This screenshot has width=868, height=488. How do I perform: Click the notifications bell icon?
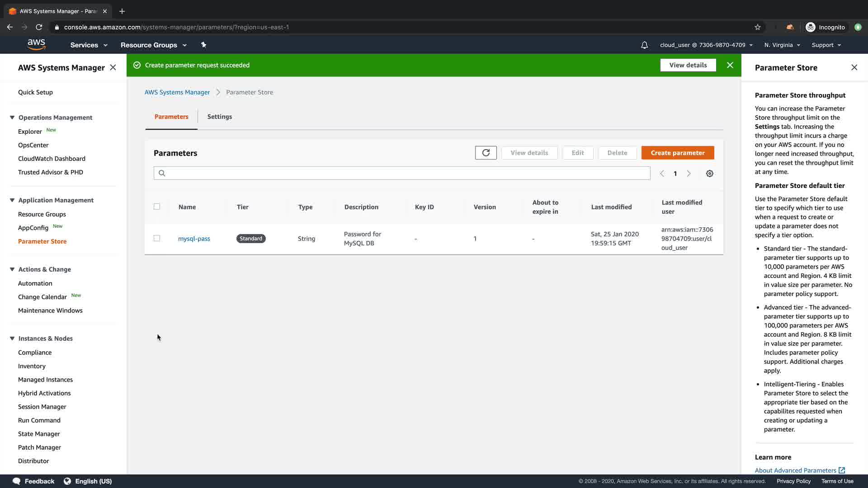(x=644, y=45)
